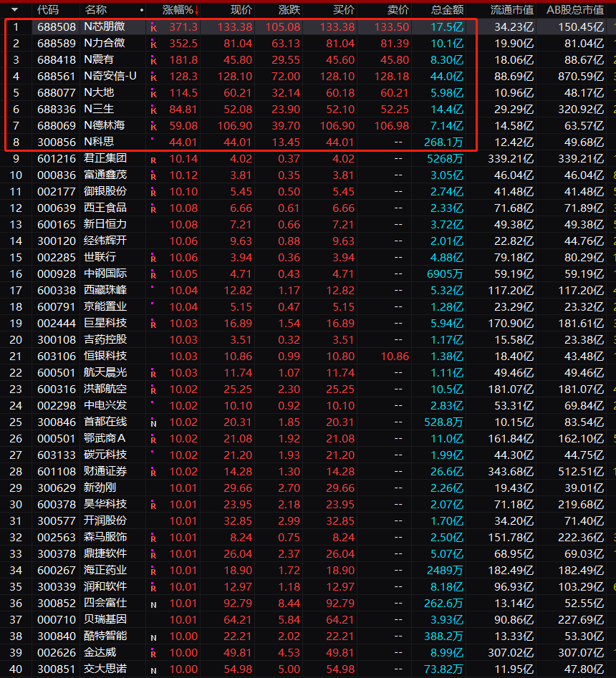Click the N marker icon beside 酷特智能

(x=153, y=637)
